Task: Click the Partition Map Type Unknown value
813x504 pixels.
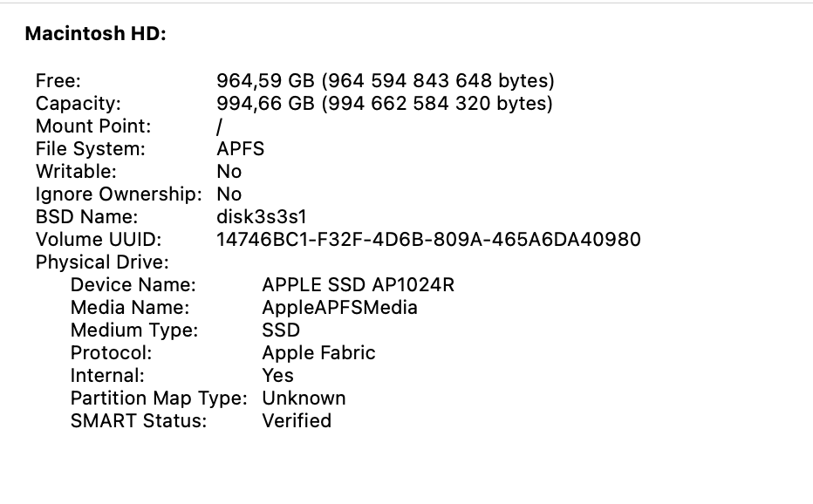Action: 304,398
